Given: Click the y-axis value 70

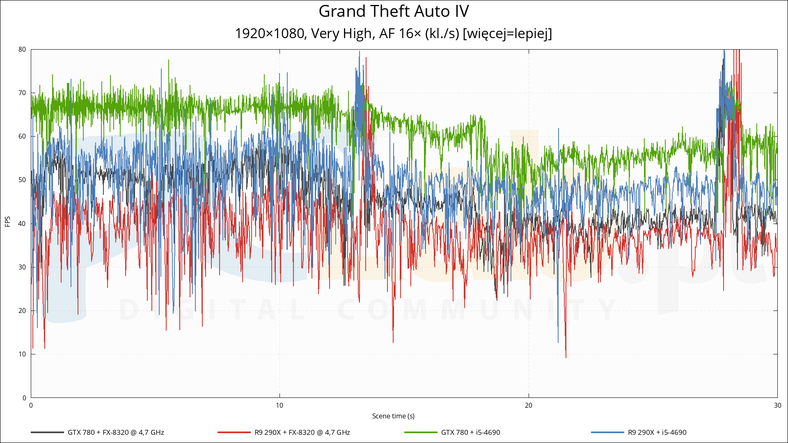Looking at the screenshot, I should 22,93.
